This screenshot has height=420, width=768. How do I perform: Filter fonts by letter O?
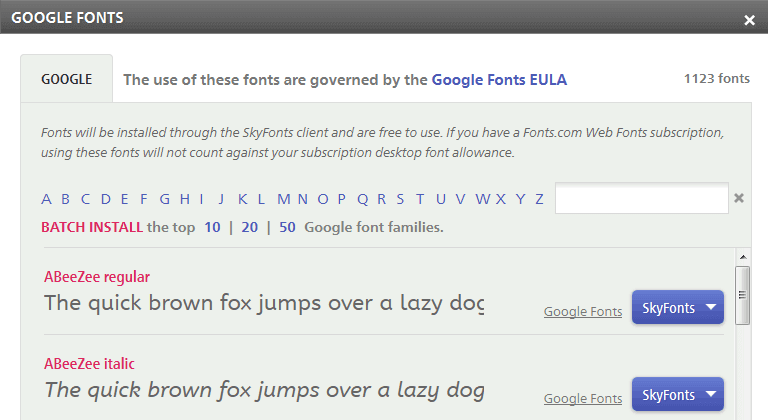pyautogui.click(x=323, y=199)
